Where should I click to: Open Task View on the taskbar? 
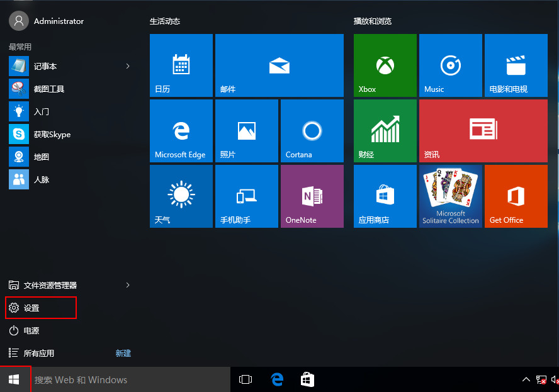pos(245,379)
